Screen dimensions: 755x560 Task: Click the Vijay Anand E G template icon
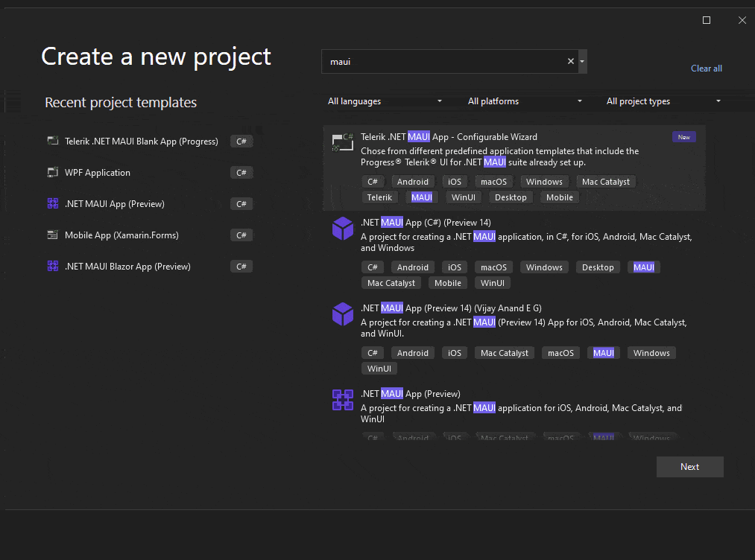343,314
